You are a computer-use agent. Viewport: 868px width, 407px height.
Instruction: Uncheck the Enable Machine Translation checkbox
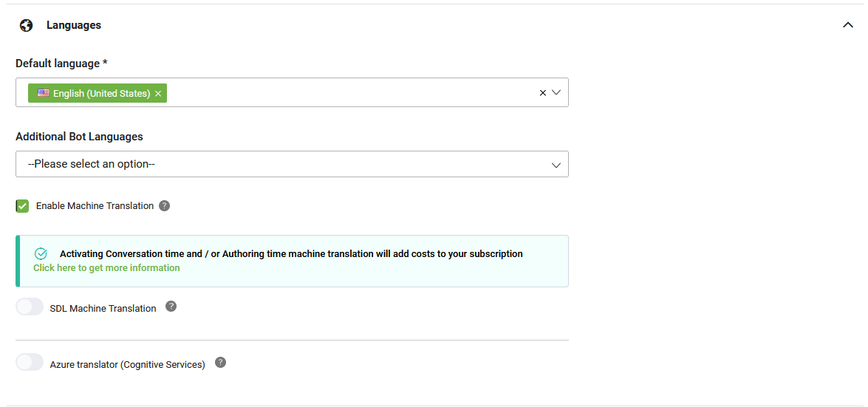(22, 206)
